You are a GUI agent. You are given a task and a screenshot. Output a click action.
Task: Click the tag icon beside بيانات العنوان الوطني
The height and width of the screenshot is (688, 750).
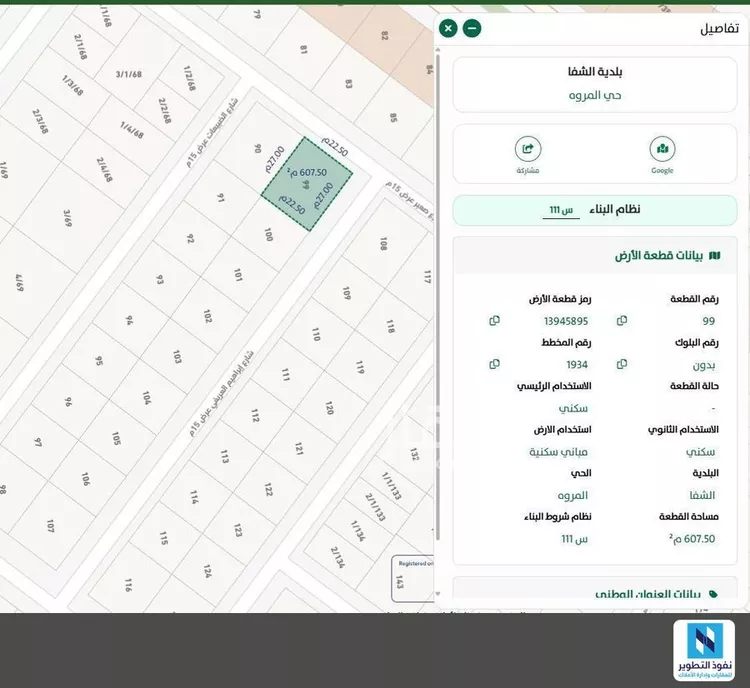click(713, 594)
